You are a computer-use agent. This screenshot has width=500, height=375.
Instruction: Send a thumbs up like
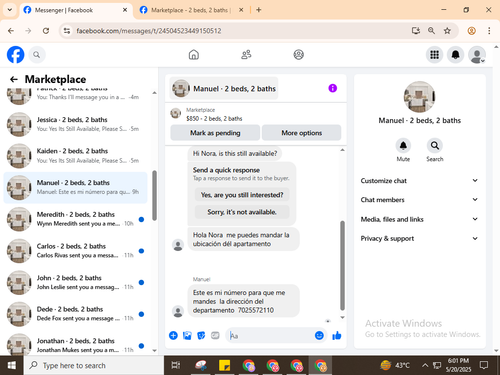337,335
